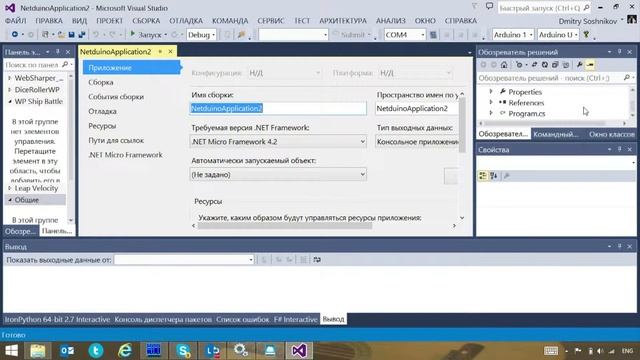Select the Сборка project settings page

pos(101,82)
